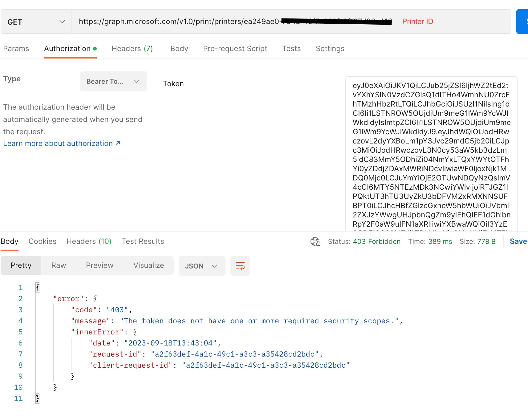Screen dimensions: 528x420
Task: Toggle line wrapping in the response viewer
Action: pos(240,266)
